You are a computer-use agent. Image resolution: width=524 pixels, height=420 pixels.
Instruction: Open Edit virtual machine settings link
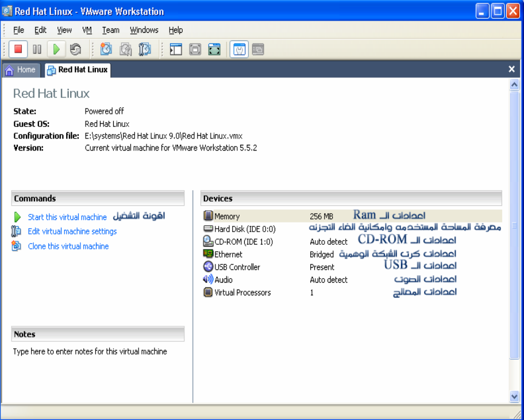pyautogui.click(x=72, y=232)
